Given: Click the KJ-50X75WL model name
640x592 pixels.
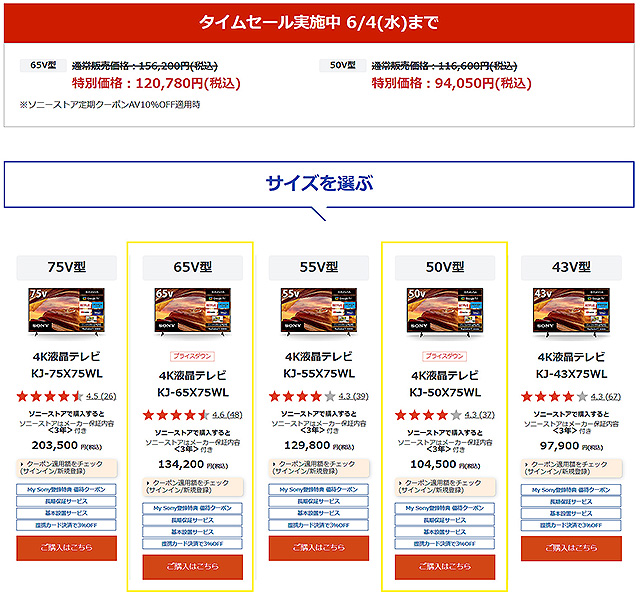Looking at the screenshot, I should click(x=445, y=392).
